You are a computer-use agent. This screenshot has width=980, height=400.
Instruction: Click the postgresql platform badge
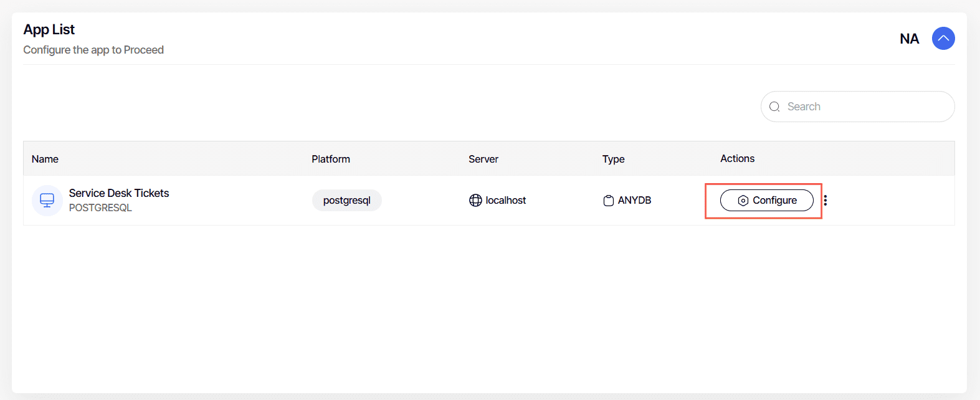(x=346, y=201)
